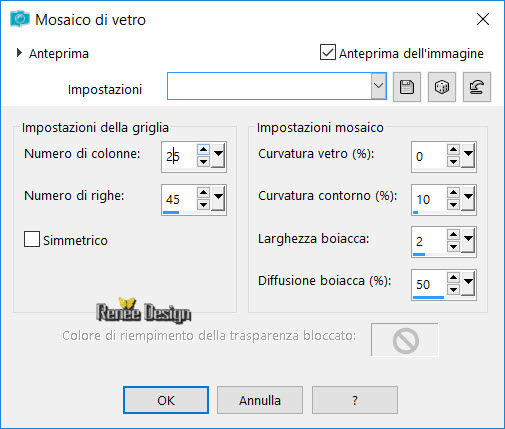Expand the Anteprima preview triangle
This screenshot has width=505, height=429.
click(x=19, y=53)
